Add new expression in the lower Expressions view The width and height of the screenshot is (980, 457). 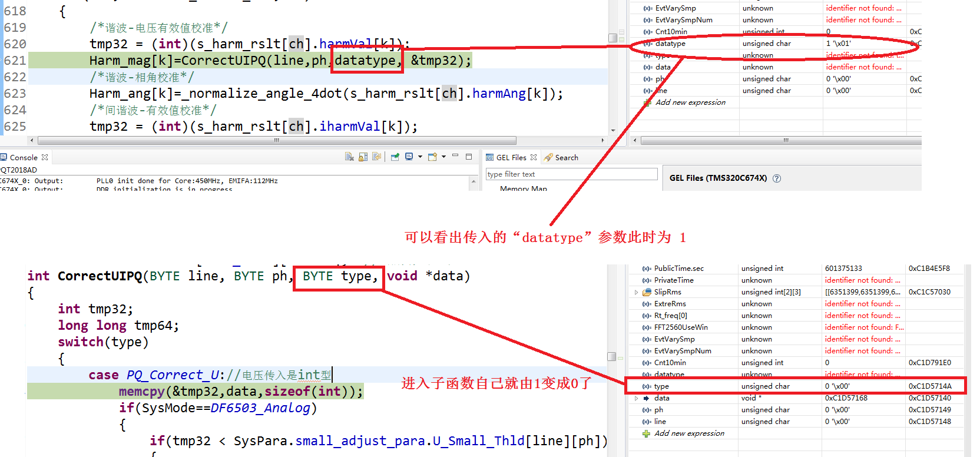click(x=689, y=433)
